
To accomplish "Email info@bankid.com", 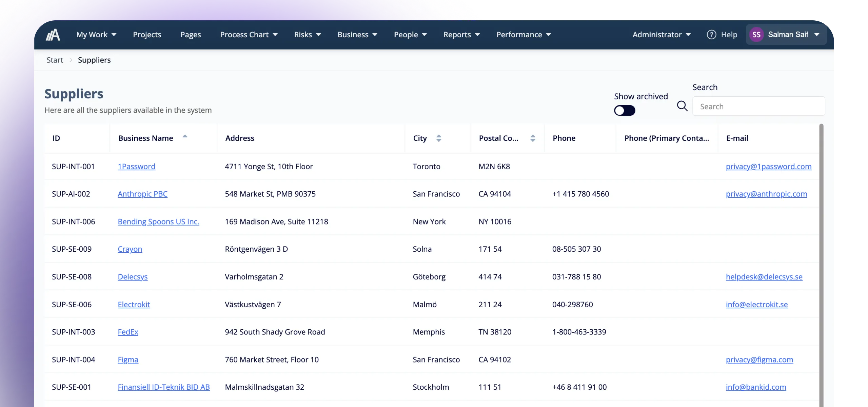I will [x=756, y=387].
